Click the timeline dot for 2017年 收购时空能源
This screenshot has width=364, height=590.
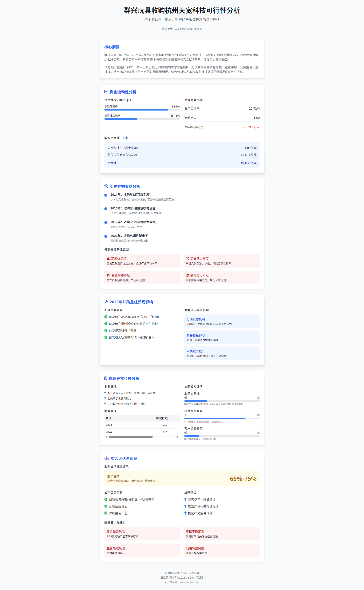click(x=106, y=223)
